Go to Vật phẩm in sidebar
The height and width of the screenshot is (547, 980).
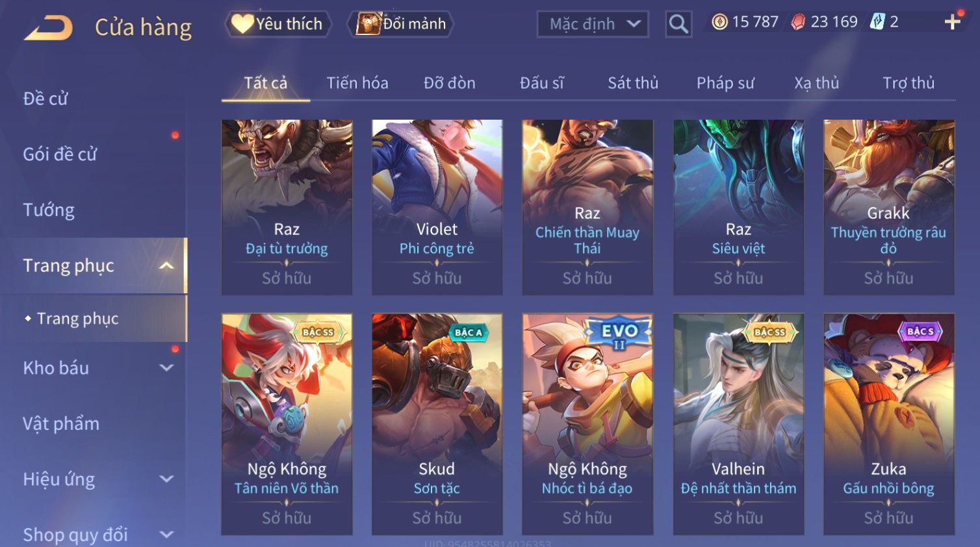[x=61, y=424]
